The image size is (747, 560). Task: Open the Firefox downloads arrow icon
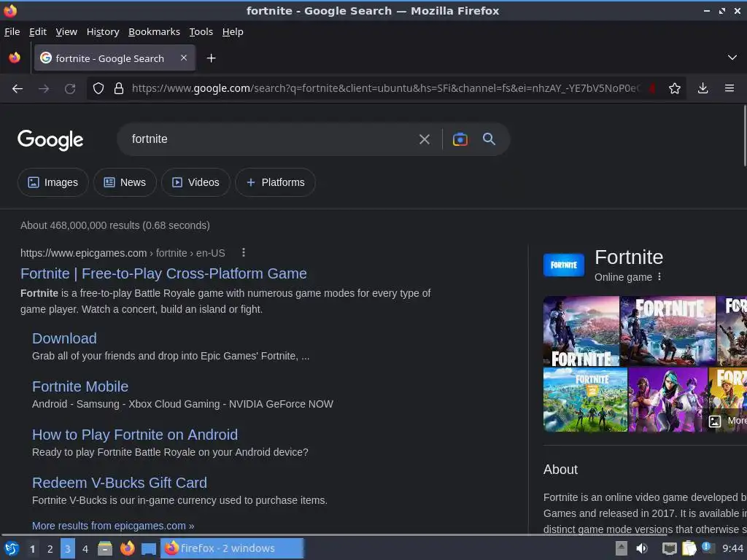point(703,88)
